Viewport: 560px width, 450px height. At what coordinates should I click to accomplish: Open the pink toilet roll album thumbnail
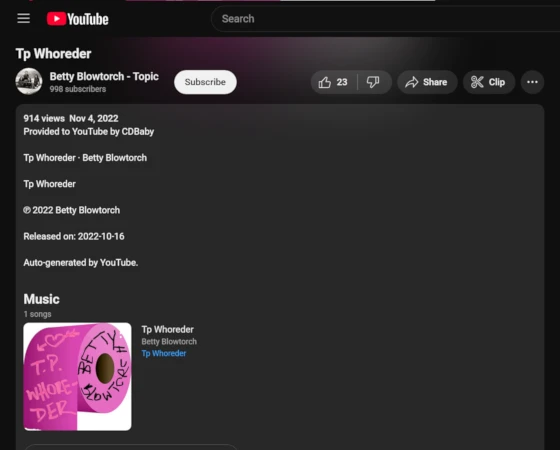coord(78,377)
